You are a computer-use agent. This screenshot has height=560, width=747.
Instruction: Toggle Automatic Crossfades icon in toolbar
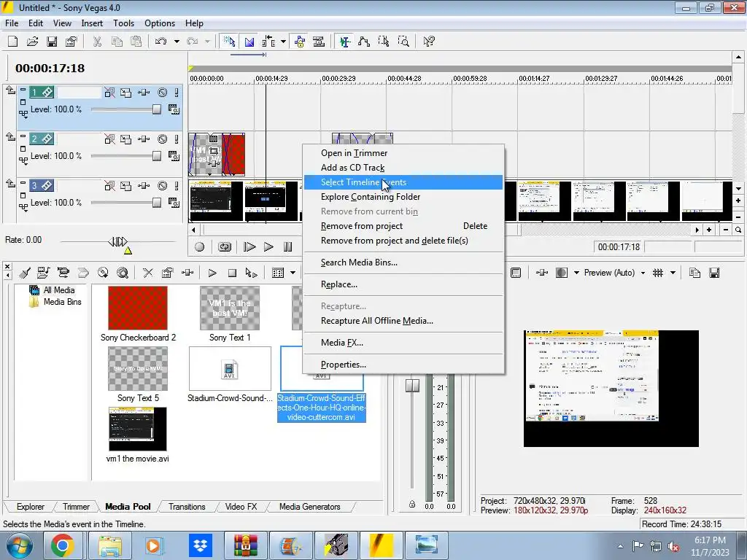(249, 42)
